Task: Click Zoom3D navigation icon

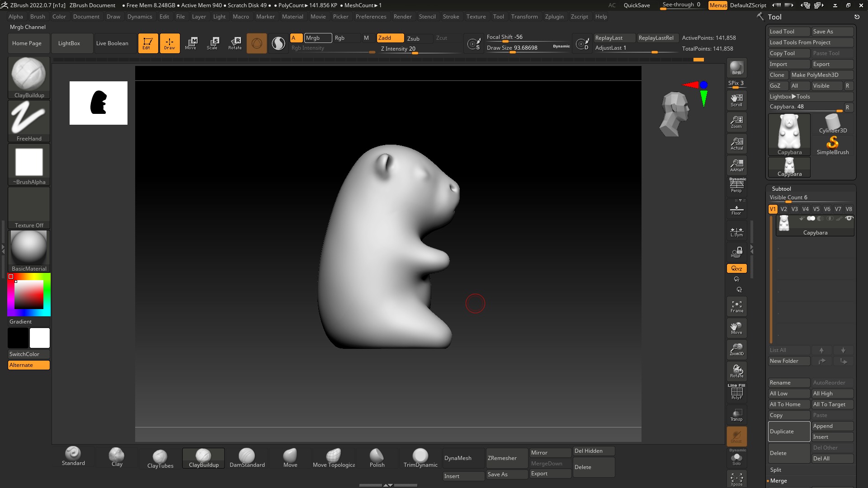Action: (736, 349)
